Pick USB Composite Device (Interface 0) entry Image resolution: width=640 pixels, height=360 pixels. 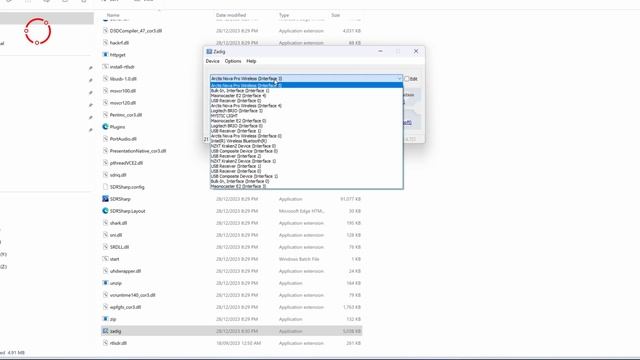coord(307,151)
